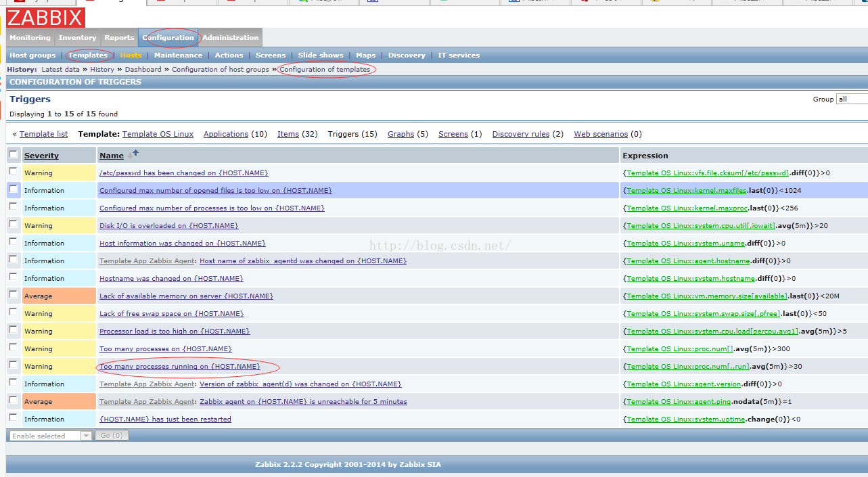
Task: Open Too many processes on {HOST.NAME} trigger
Action: pyautogui.click(x=165, y=349)
